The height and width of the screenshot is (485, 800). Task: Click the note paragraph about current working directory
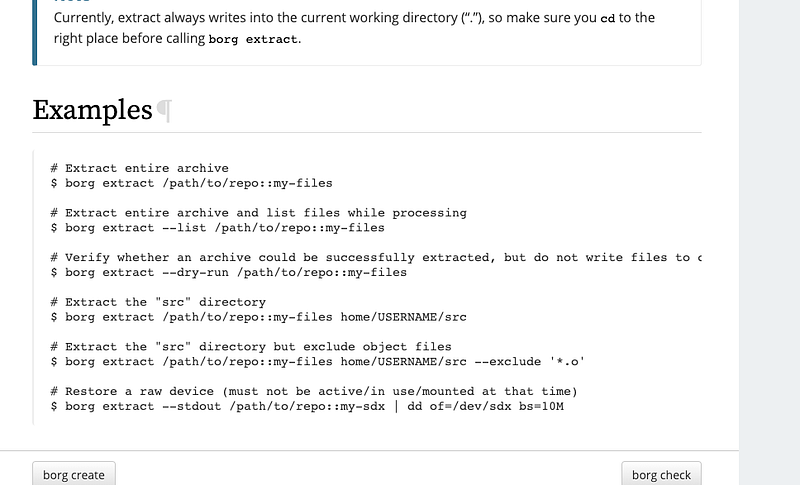354,28
